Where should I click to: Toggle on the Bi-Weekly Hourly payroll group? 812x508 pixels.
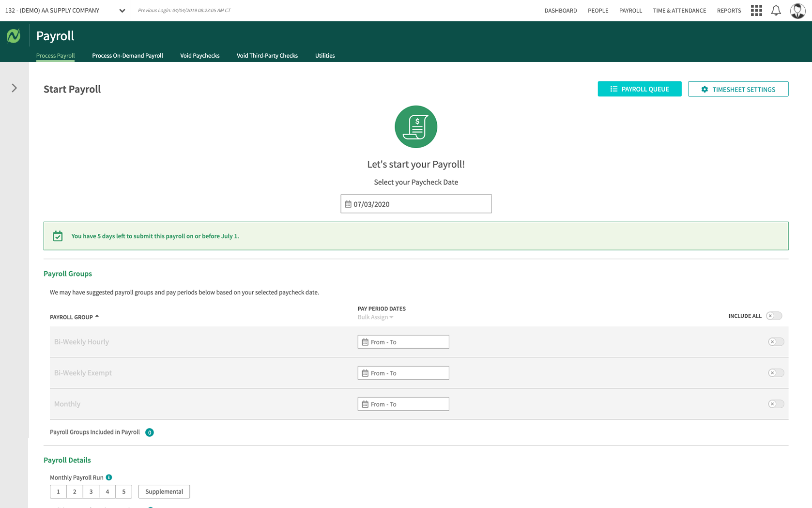776,342
